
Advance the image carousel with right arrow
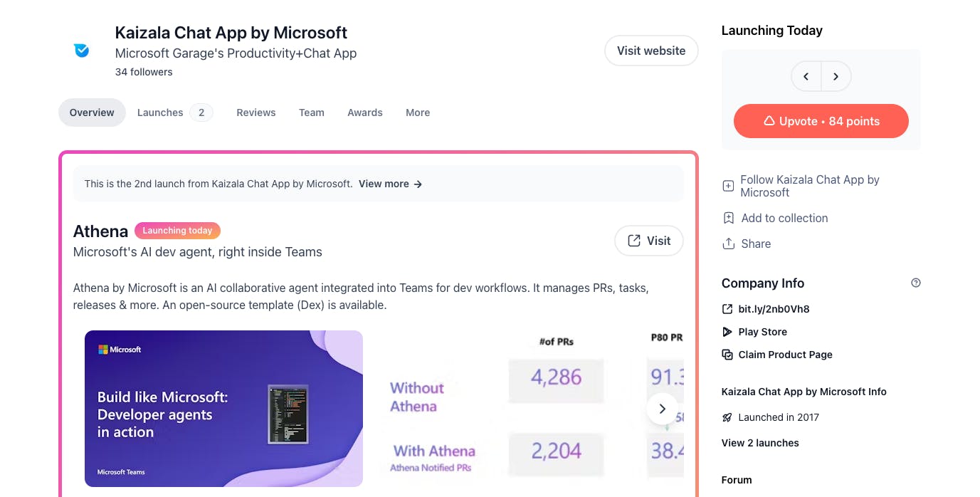662,409
